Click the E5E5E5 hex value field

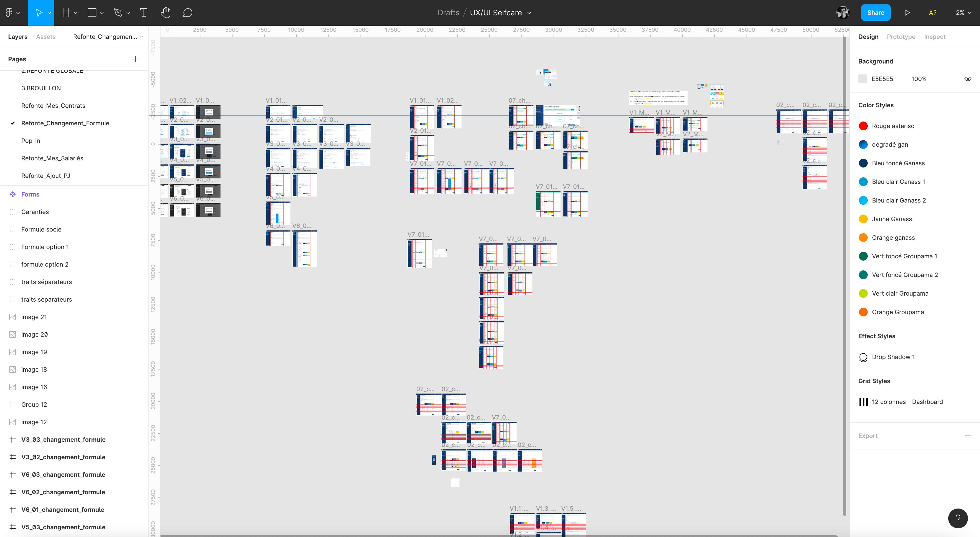tap(882, 79)
